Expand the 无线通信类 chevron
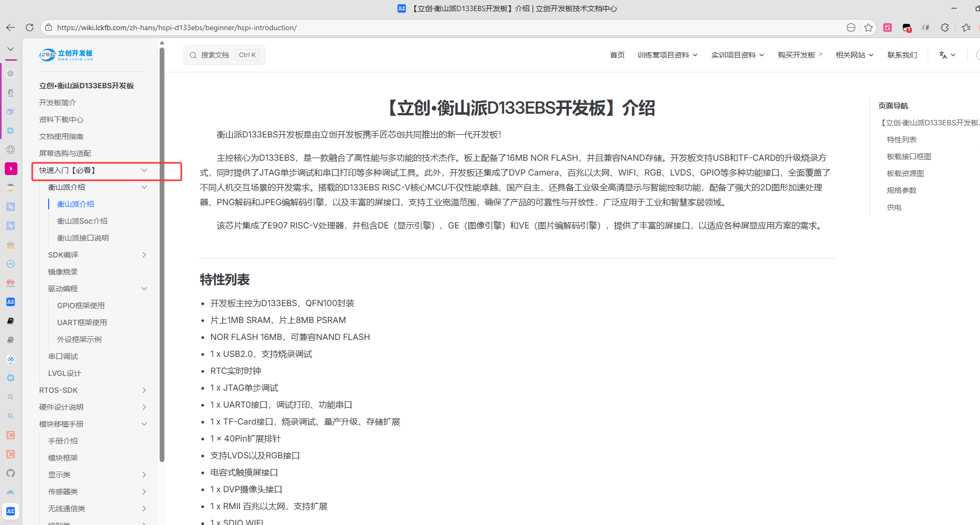Viewport: 980px width, 525px height. 144,509
